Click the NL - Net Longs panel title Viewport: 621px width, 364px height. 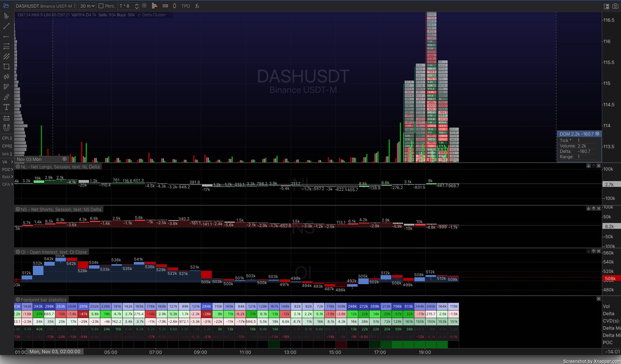click(60, 167)
